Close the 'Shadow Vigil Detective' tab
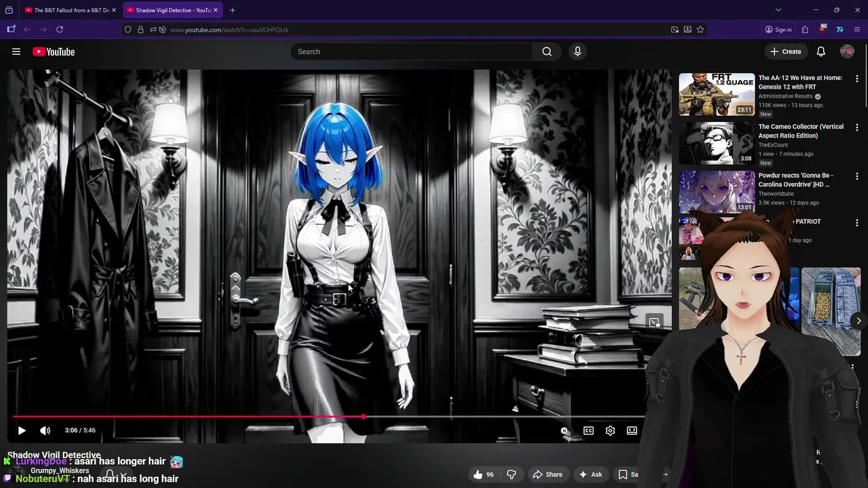The image size is (868, 488). click(216, 10)
